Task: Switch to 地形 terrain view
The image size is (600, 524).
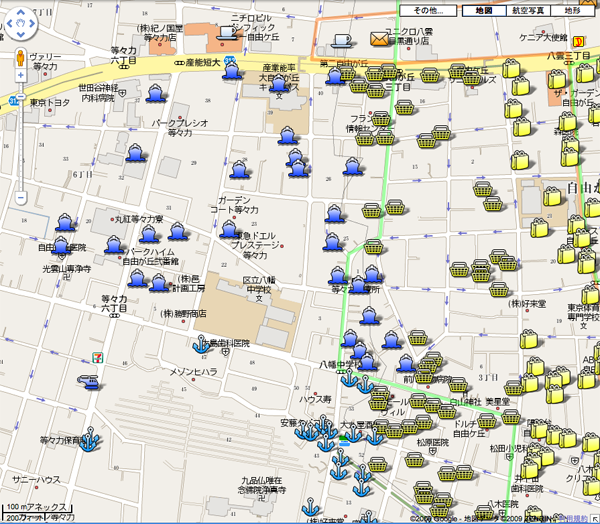Action: tap(572, 9)
